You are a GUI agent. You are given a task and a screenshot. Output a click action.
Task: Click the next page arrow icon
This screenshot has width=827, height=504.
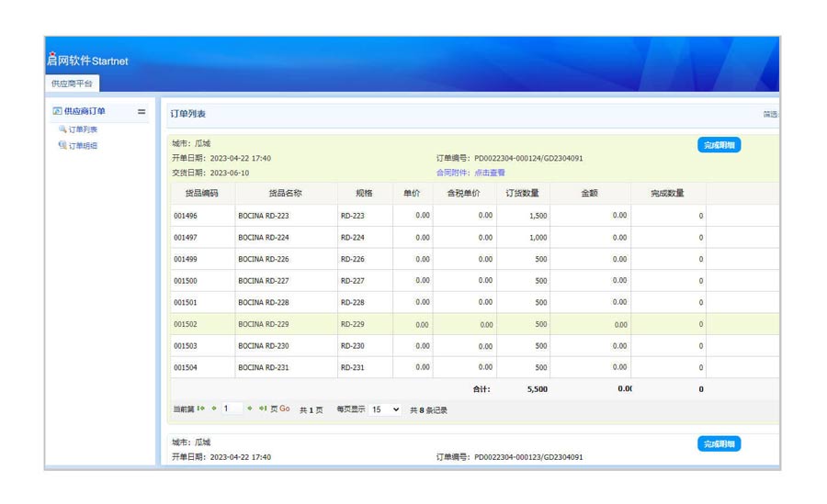249,409
